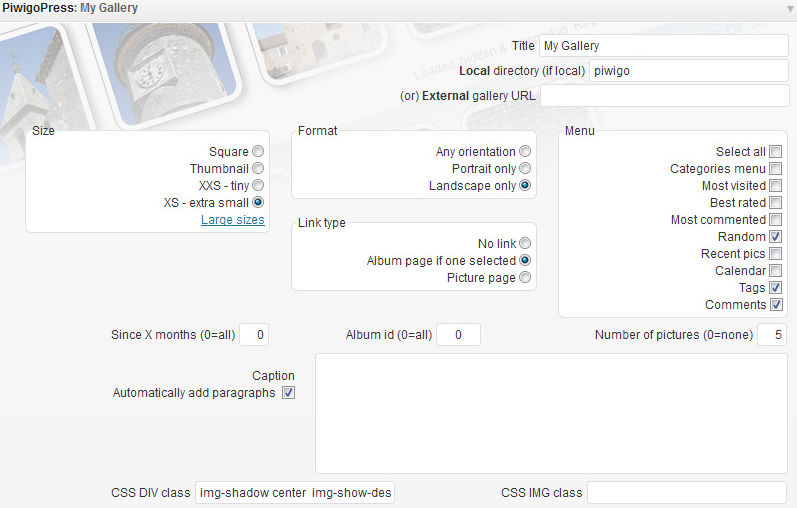Untick the Comments checkbox
Image resolution: width=797 pixels, height=508 pixels.
[x=776, y=305]
